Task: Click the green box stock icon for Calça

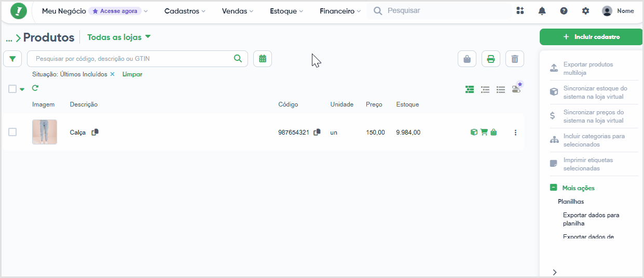Action: [x=474, y=133]
